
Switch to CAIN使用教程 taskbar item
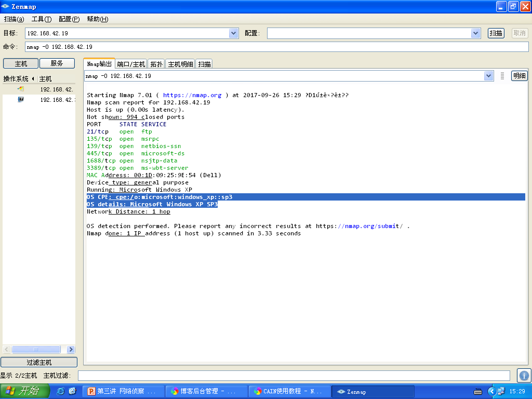coord(289,392)
